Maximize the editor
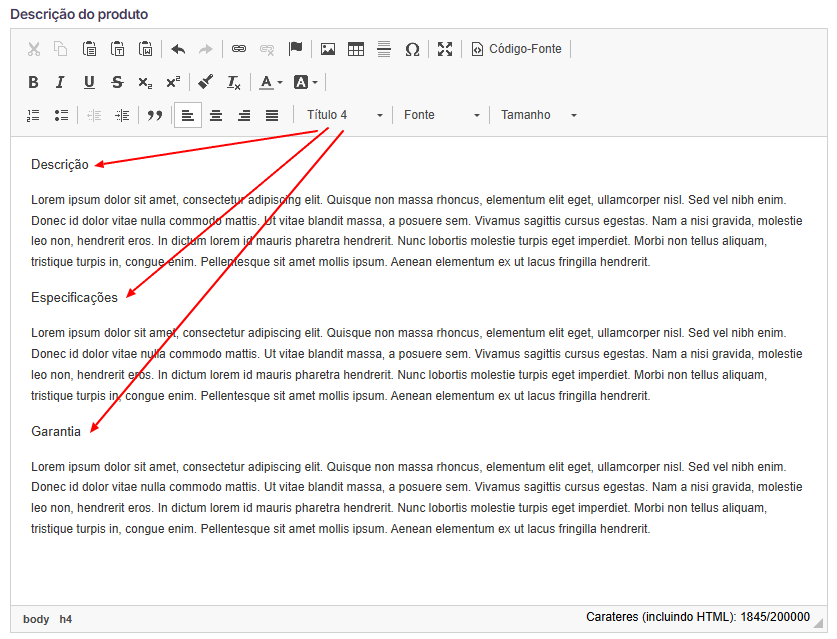The height and width of the screenshot is (639, 837). pyautogui.click(x=445, y=49)
